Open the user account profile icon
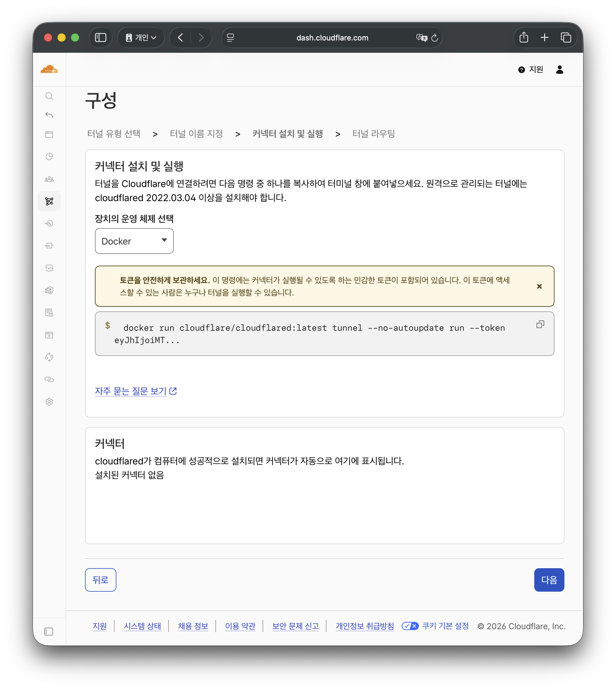This screenshot has height=689, width=616. 559,69
